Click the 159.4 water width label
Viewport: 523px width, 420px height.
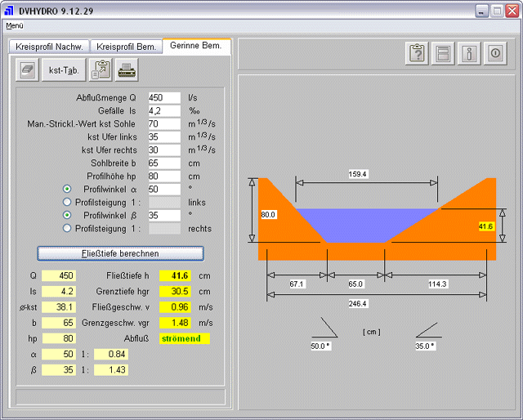pos(357,174)
